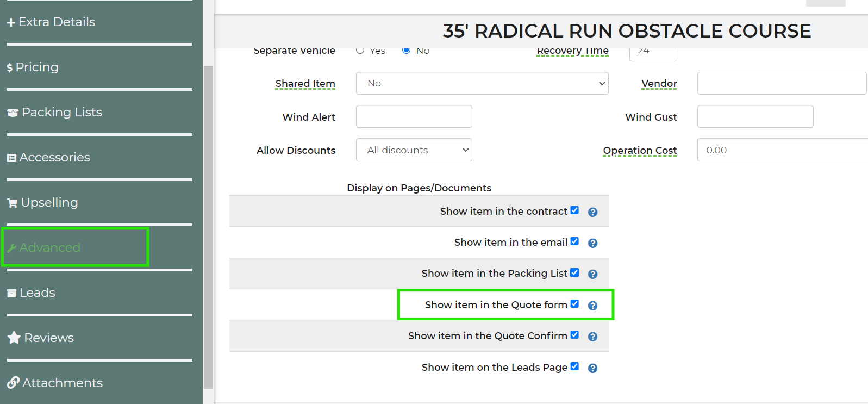
Task: Open the Shared Item dropdown
Action: (482, 83)
